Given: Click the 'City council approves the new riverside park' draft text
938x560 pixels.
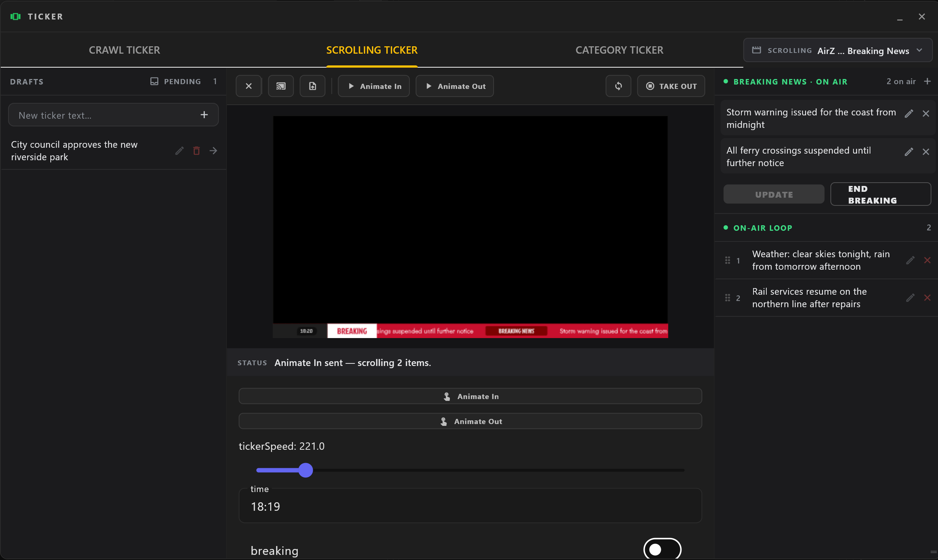Looking at the screenshot, I should point(74,151).
